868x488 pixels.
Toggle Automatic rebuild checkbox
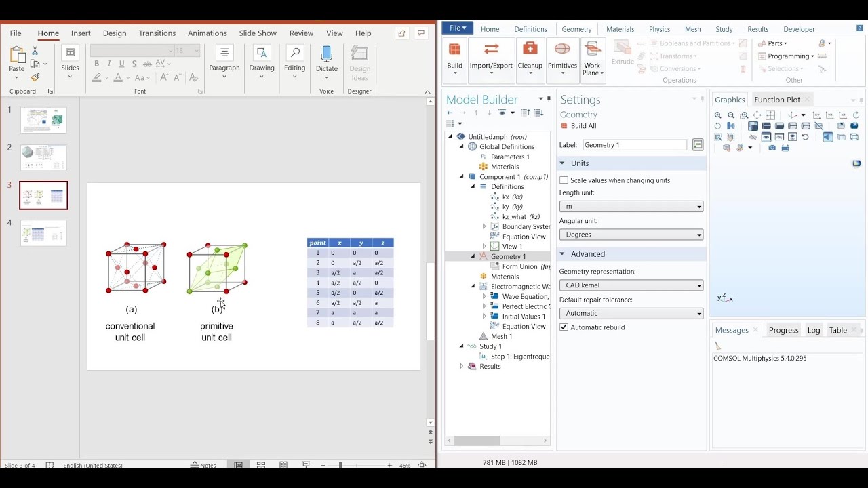click(564, 327)
